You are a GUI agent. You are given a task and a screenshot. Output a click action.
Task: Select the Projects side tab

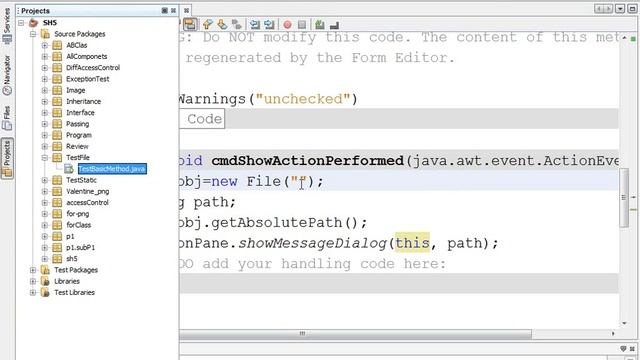7,158
